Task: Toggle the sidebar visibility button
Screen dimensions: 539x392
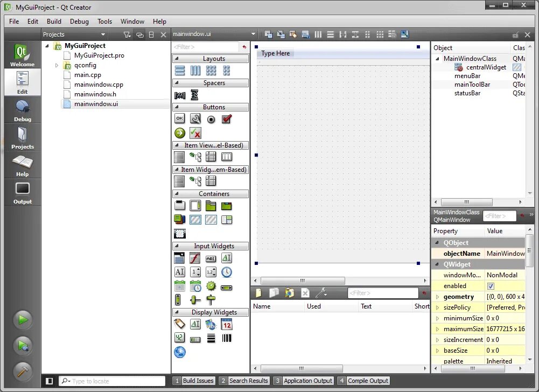Action: click(49, 381)
